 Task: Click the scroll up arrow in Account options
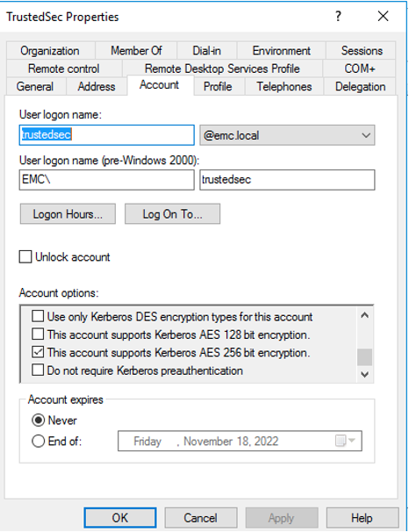coord(365,315)
